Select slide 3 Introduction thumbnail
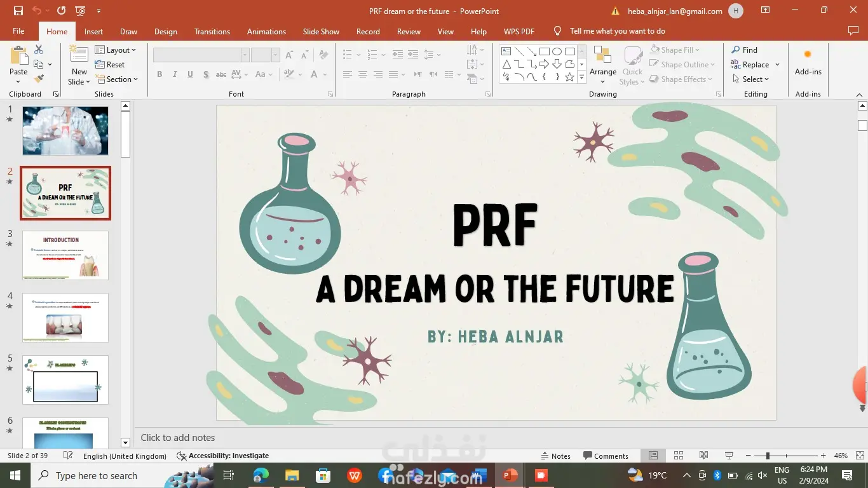Image resolution: width=868 pixels, height=488 pixels. click(65, 255)
